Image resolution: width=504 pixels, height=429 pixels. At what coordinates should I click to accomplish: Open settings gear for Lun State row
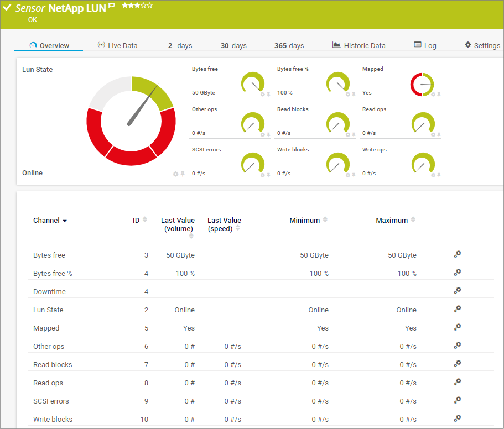pyautogui.click(x=457, y=309)
